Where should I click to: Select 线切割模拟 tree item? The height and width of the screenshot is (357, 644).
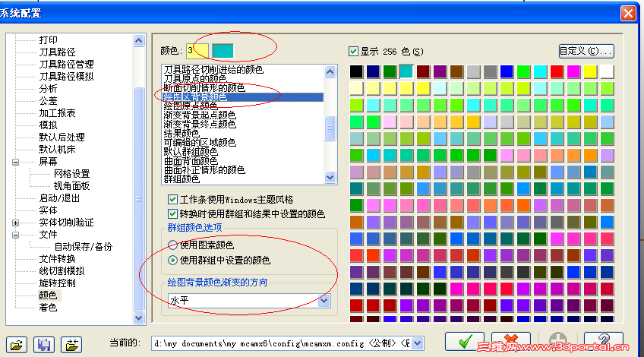pyautogui.click(x=62, y=271)
